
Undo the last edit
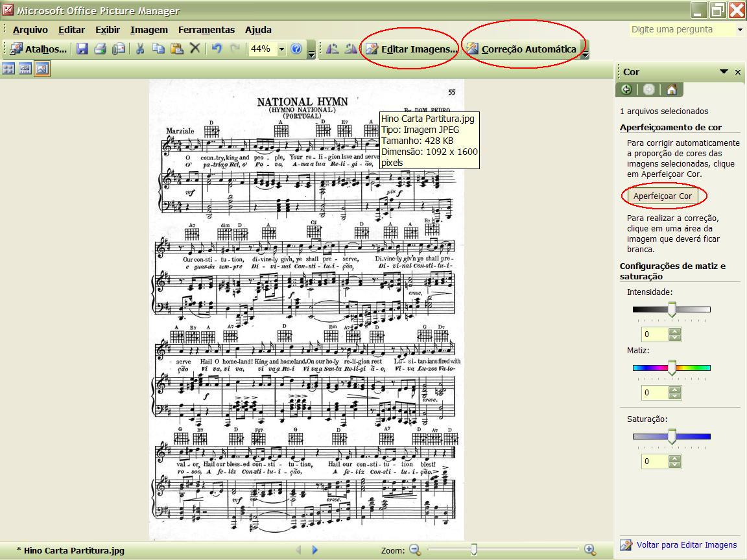(217, 49)
